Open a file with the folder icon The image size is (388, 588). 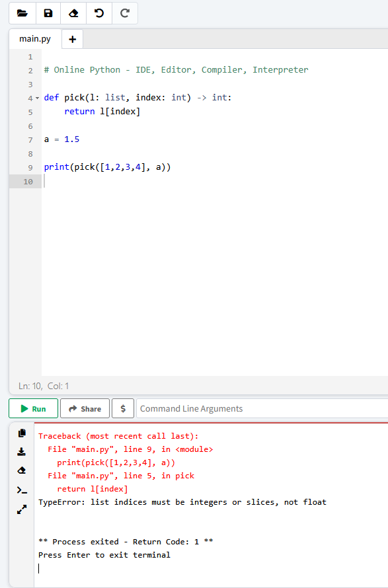point(22,13)
